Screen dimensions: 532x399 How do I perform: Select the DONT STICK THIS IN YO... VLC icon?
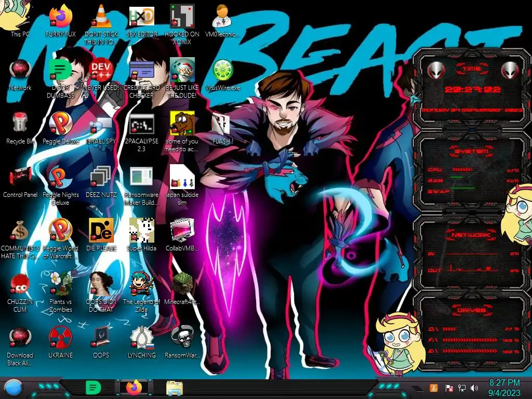[x=101, y=24]
